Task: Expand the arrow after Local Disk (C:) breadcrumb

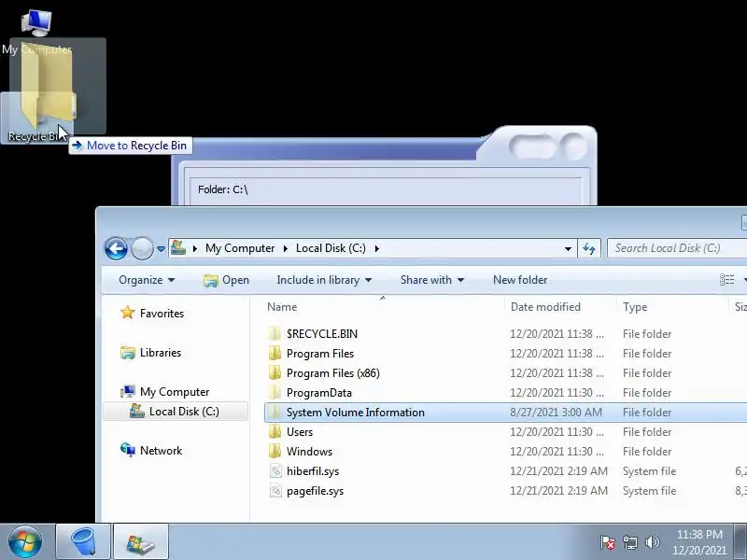Action: coord(377,248)
